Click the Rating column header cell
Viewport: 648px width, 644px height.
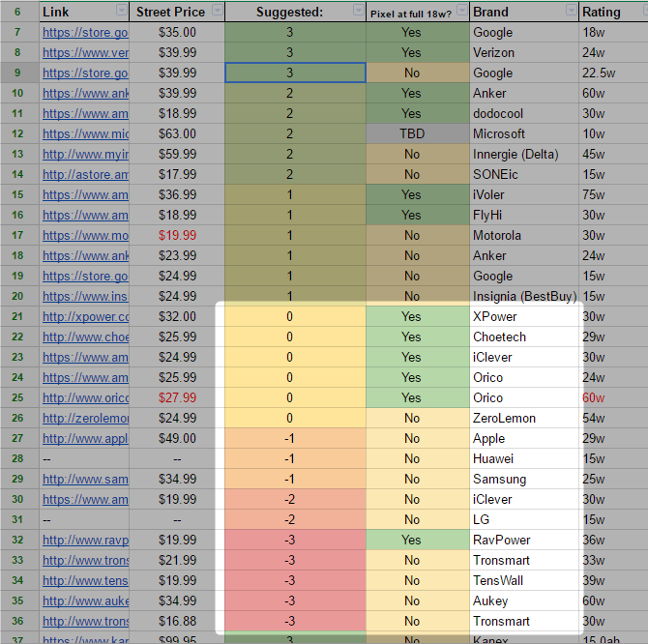pyautogui.click(x=609, y=12)
